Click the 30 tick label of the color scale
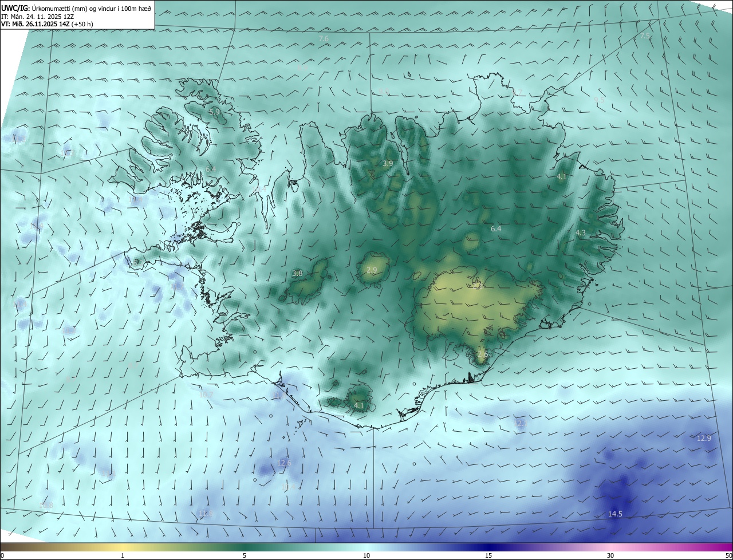Image resolution: width=733 pixels, height=560 pixels. (610, 555)
